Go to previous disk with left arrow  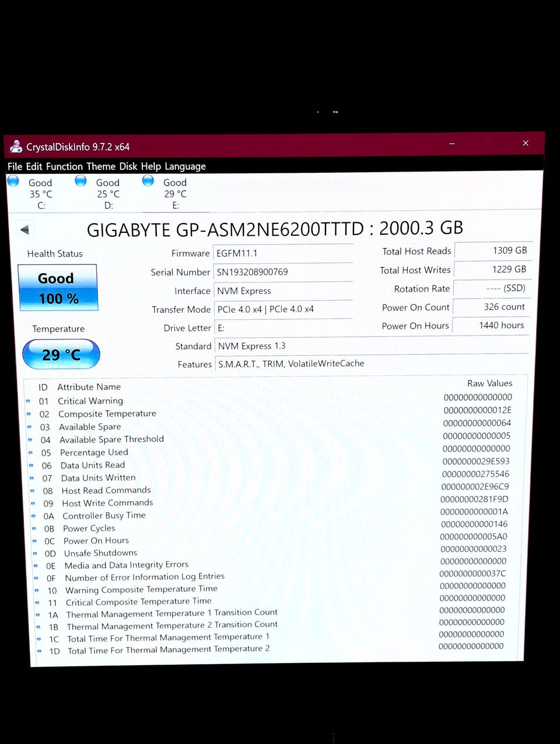24,230
